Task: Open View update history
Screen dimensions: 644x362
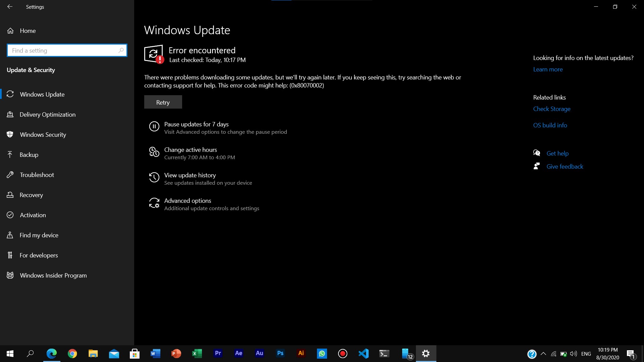Action: click(x=190, y=175)
